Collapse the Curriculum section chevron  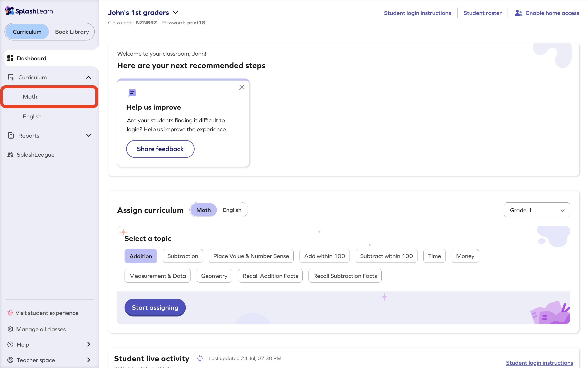pos(89,77)
